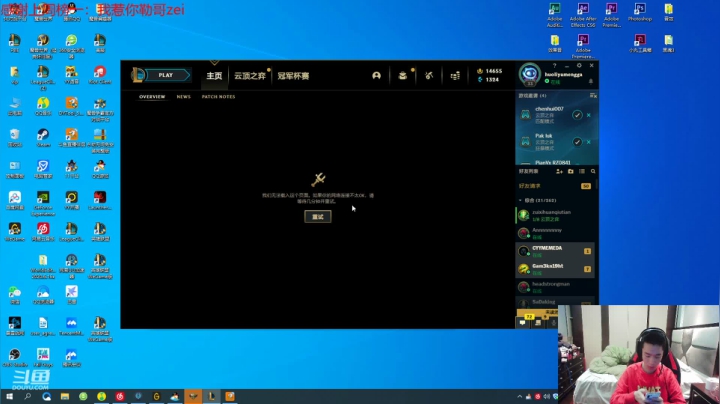Open chat with CYYMEMEDA
The height and width of the screenshot is (404, 720).
(x=555, y=251)
